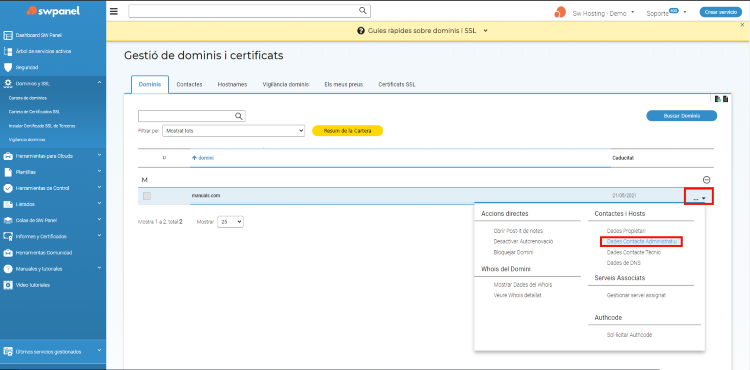The height and width of the screenshot is (370, 750).
Task: Click the Seguridad shield icon
Action: point(8,67)
